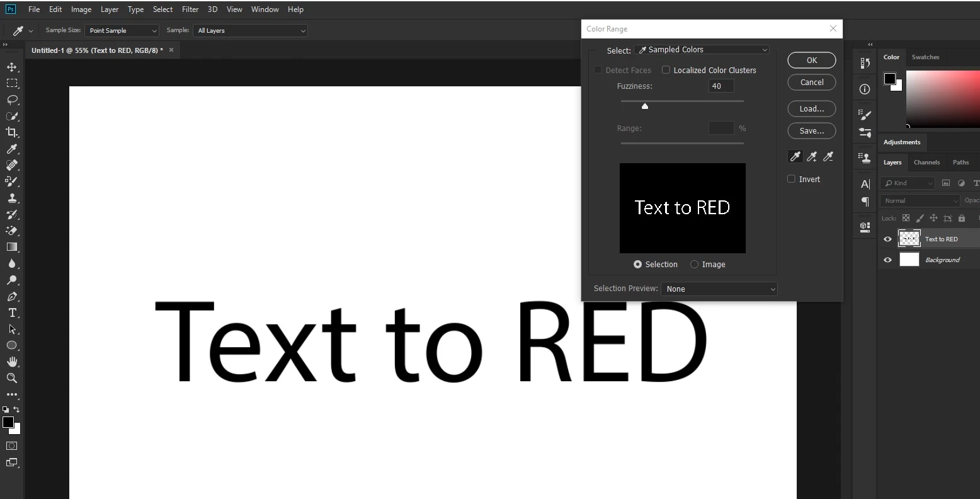Toggle lock image pixels
Viewport: 980px width, 499px height.
(920, 218)
